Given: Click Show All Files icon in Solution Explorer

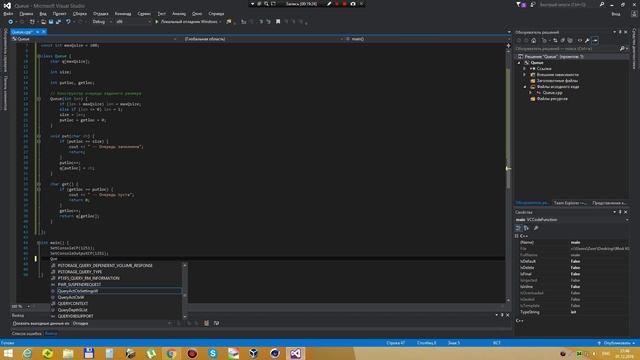Looking at the screenshot, I should pos(570,40).
